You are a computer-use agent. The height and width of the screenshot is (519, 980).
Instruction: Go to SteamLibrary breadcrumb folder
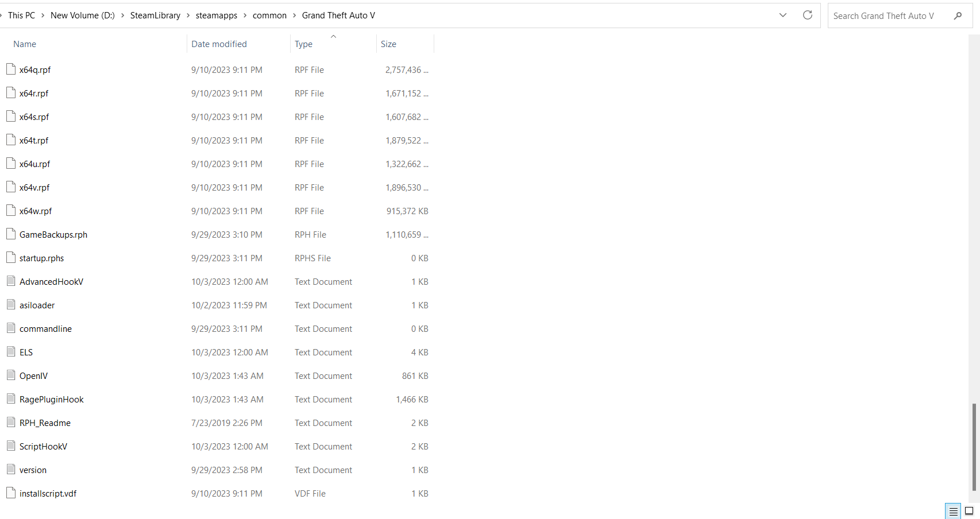[x=155, y=16]
